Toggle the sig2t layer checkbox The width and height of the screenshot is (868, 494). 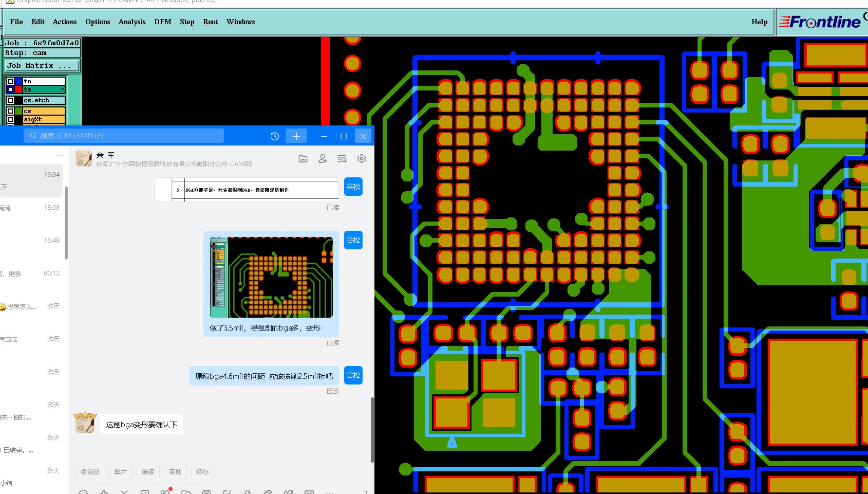(10, 119)
